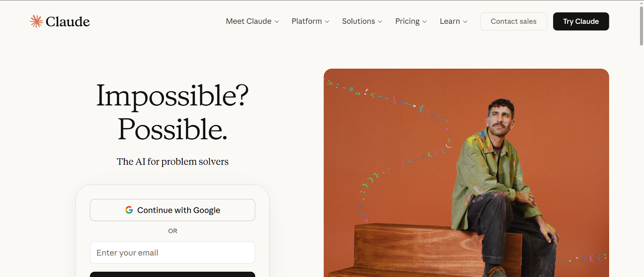
Task: Expand the chevron next to Platform
Action: click(x=327, y=22)
